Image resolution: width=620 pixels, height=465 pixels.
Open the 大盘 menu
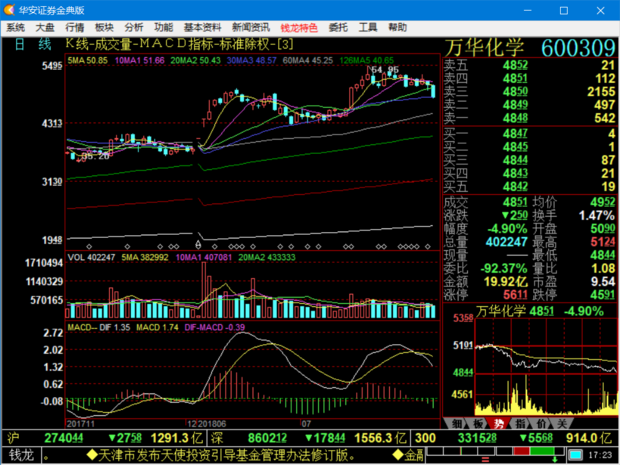(45, 27)
